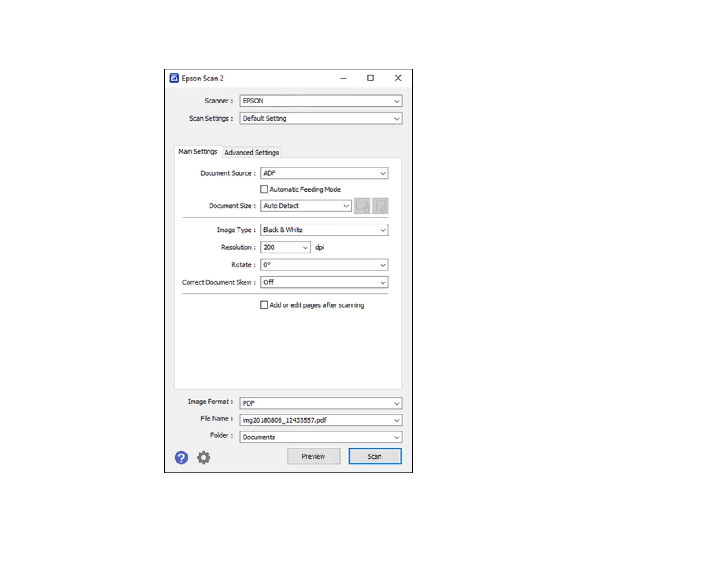Switch to the Main Settings tab

click(198, 152)
